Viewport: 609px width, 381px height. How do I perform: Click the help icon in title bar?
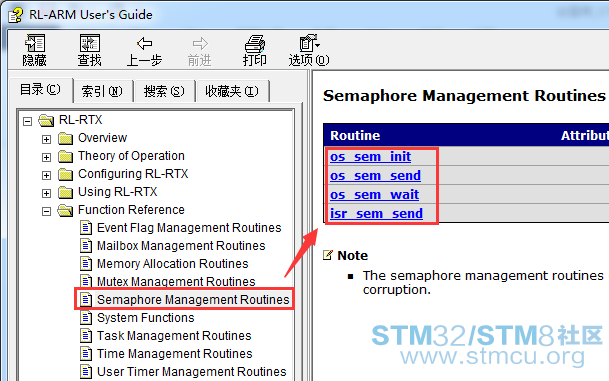(15, 16)
